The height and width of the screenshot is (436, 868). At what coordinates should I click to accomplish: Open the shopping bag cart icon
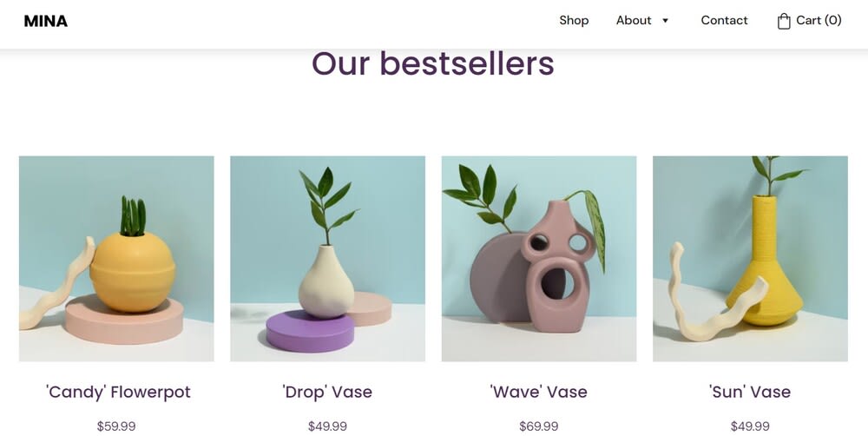click(x=783, y=21)
